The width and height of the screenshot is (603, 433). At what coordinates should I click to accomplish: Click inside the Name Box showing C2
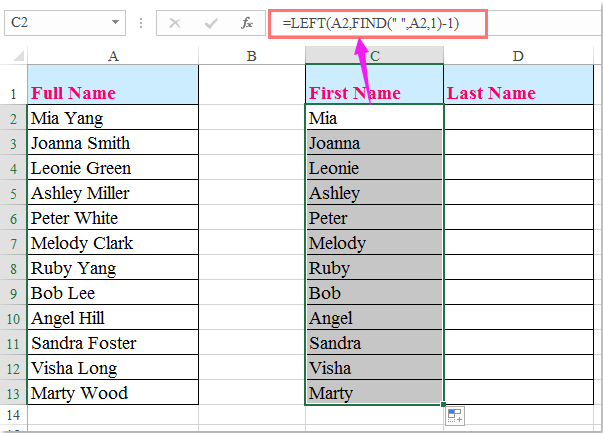coord(55,21)
